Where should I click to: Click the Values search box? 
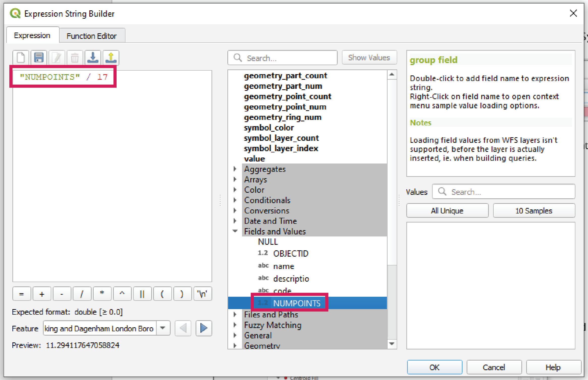point(503,192)
